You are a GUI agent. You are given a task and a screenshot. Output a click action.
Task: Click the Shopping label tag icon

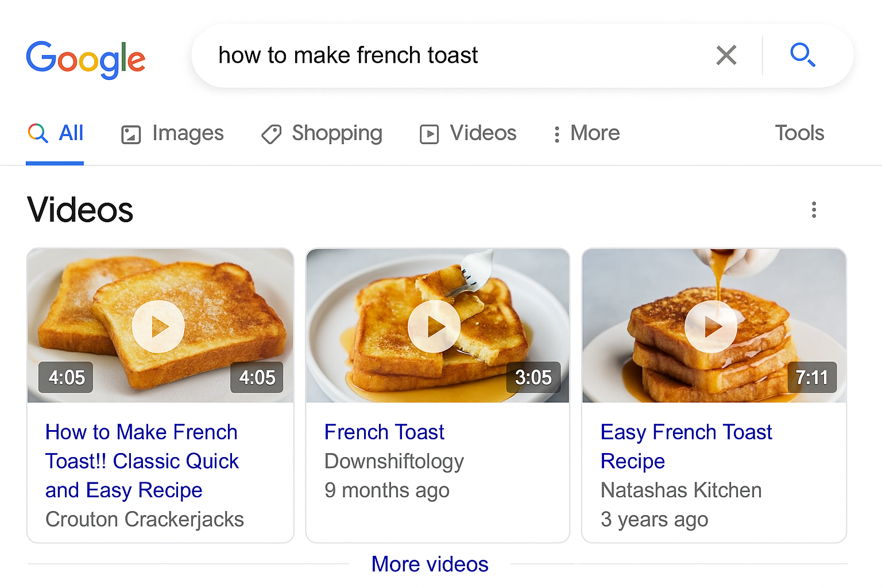[x=270, y=133]
